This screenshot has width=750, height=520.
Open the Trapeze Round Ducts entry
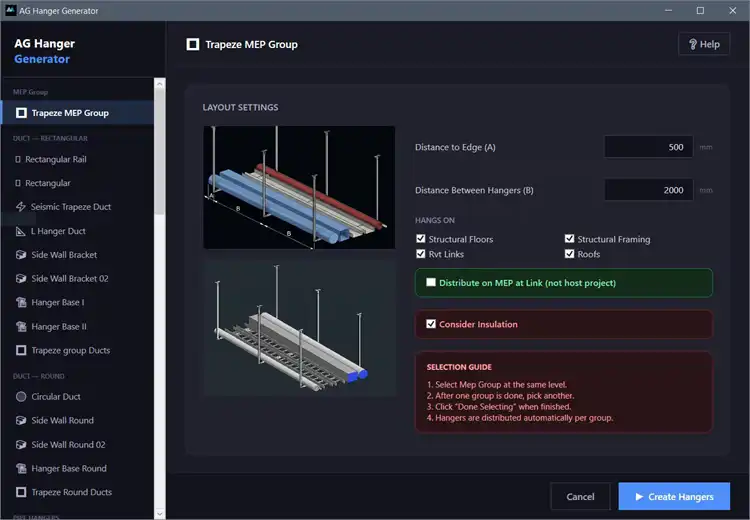(x=78, y=492)
